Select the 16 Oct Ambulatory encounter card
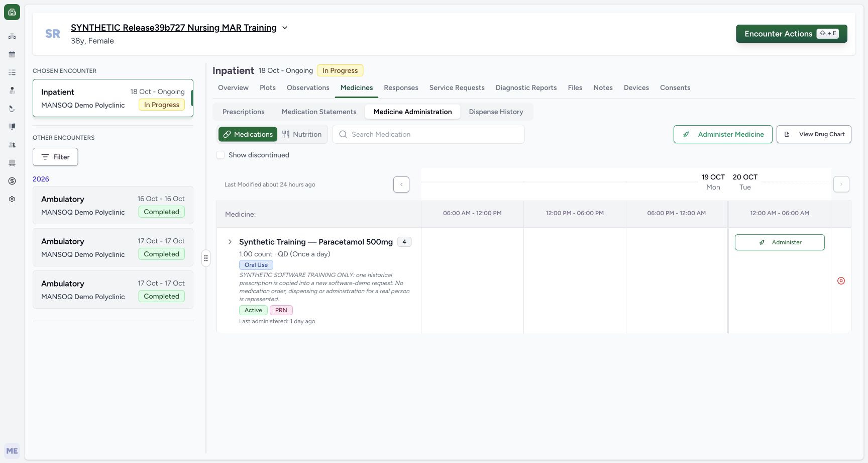The height and width of the screenshot is (463, 868). 113,205
